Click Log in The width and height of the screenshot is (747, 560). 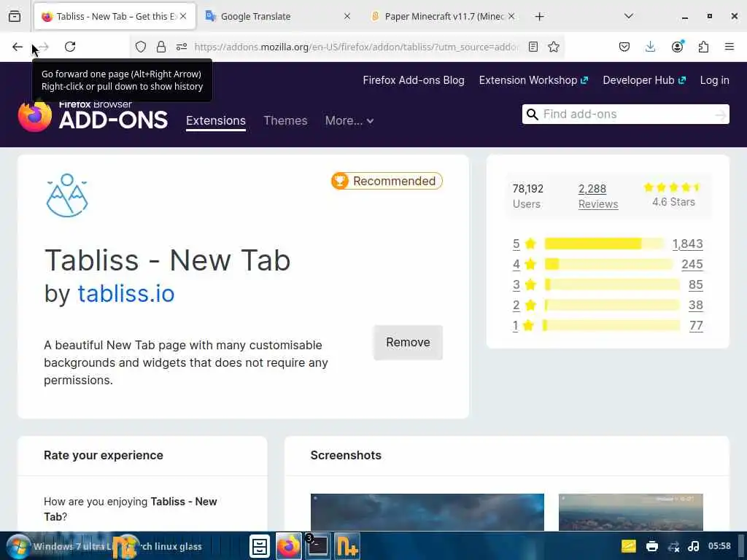point(714,80)
